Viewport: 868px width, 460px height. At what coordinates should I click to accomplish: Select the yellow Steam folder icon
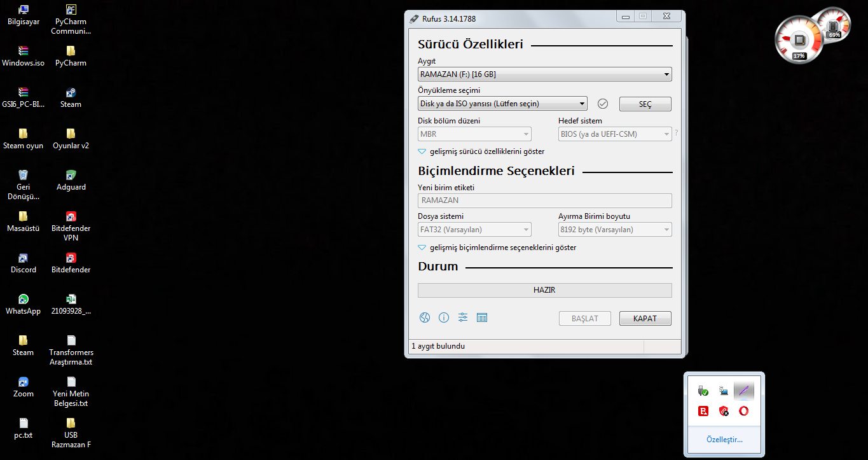pos(24,345)
